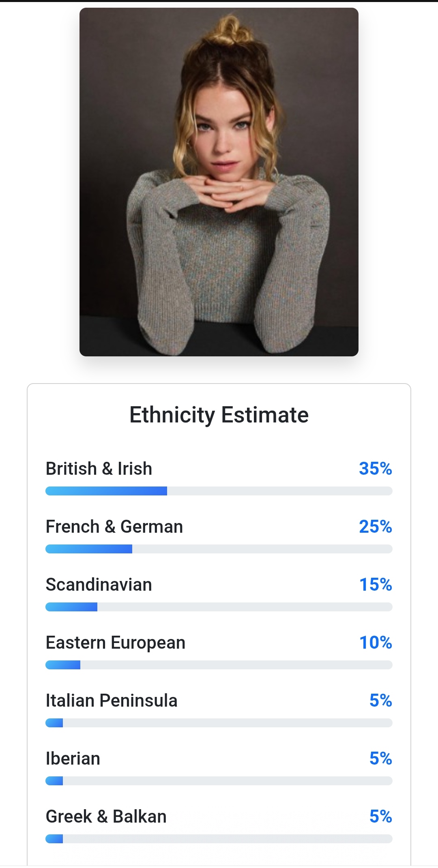Select the Scandinavian label
The image size is (438, 868).
click(99, 585)
